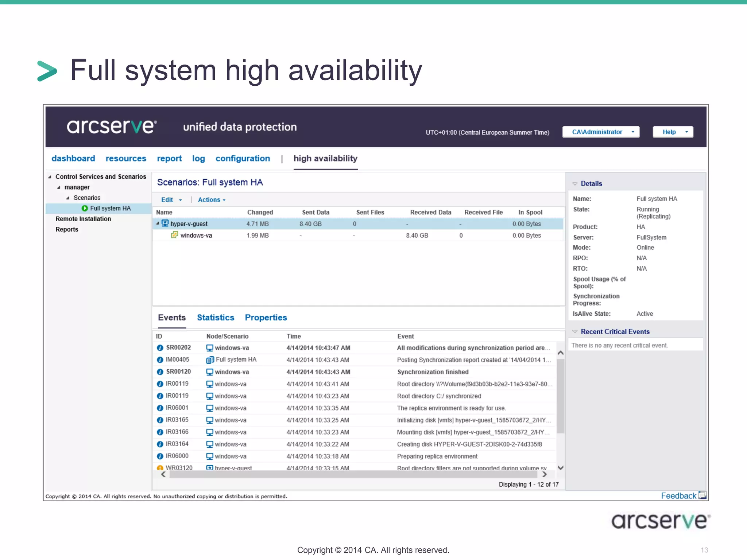Viewport: 747px width, 560px height.
Task: Select the 'Synchronization finished' event text
Action: point(433,372)
